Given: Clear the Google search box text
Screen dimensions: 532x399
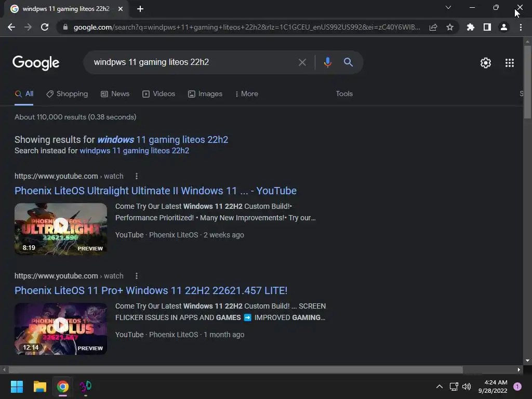Looking at the screenshot, I should 302,62.
